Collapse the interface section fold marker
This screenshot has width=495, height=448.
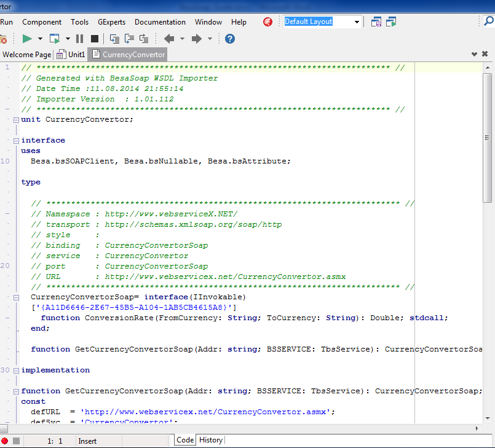click(16, 141)
